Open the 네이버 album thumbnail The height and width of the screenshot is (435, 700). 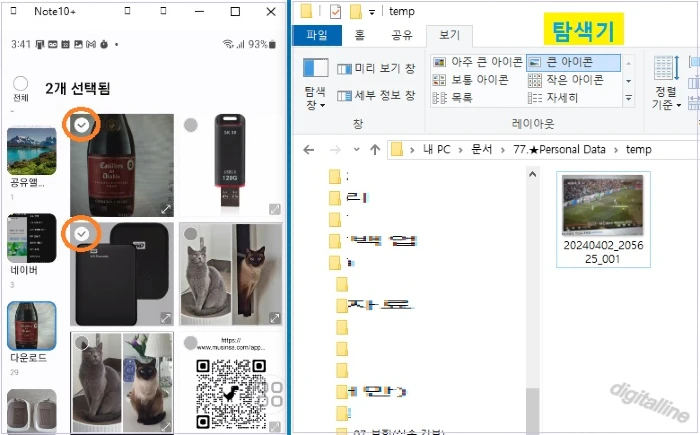click(x=32, y=238)
